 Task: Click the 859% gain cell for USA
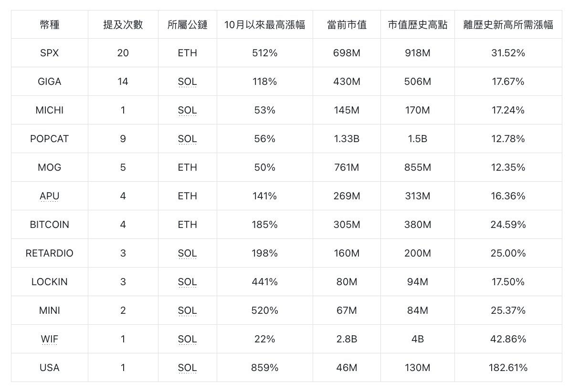pos(264,368)
